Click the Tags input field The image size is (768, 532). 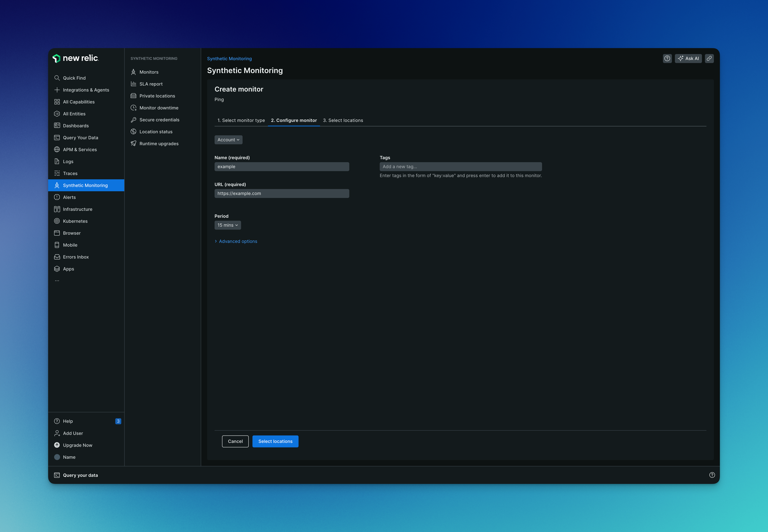coord(460,167)
